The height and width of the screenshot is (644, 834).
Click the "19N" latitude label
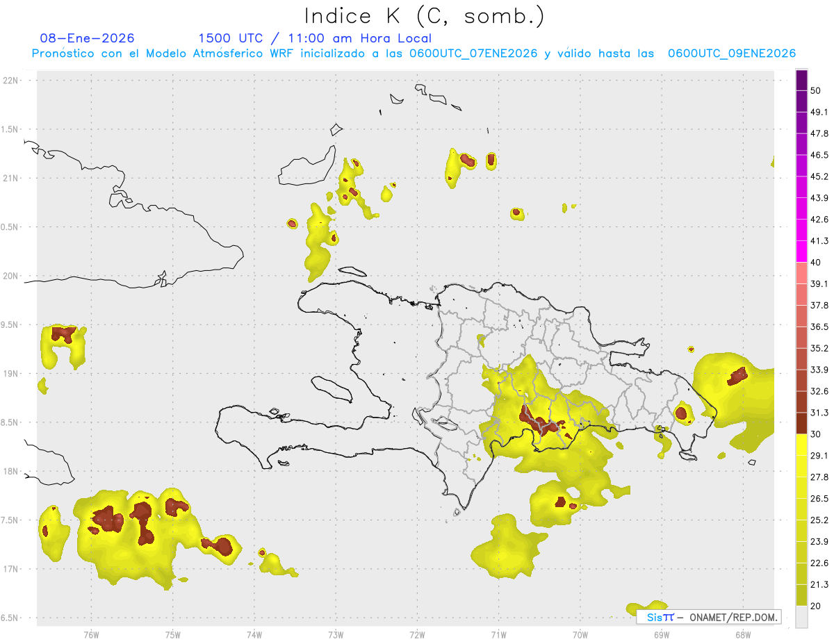click(x=12, y=374)
